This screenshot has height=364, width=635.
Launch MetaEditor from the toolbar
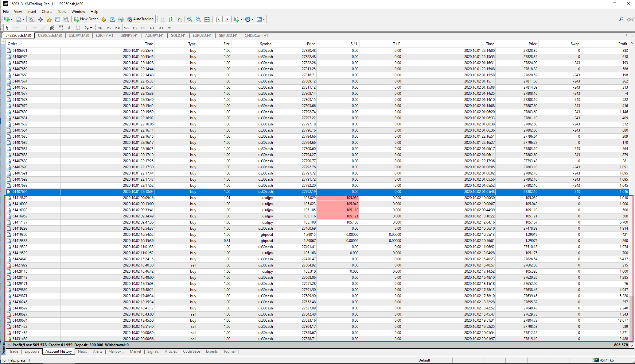pyautogui.click(x=104, y=19)
